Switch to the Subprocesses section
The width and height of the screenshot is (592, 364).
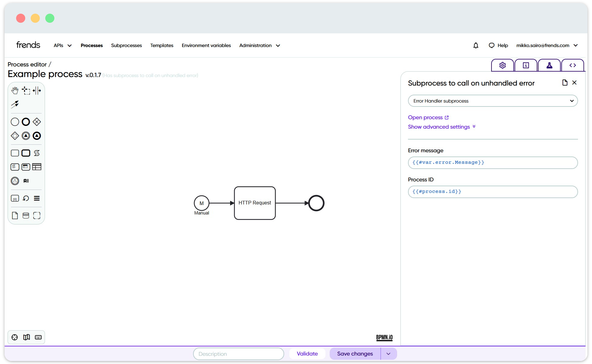click(126, 45)
